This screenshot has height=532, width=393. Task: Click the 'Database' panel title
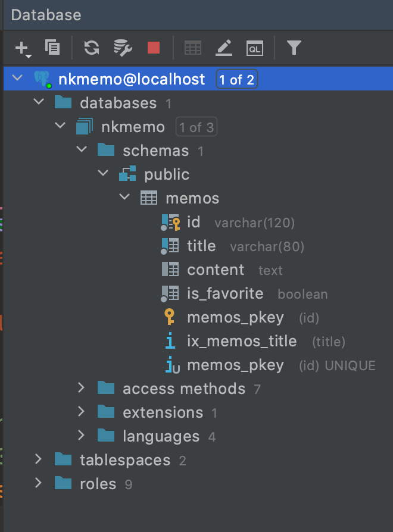tap(46, 15)
